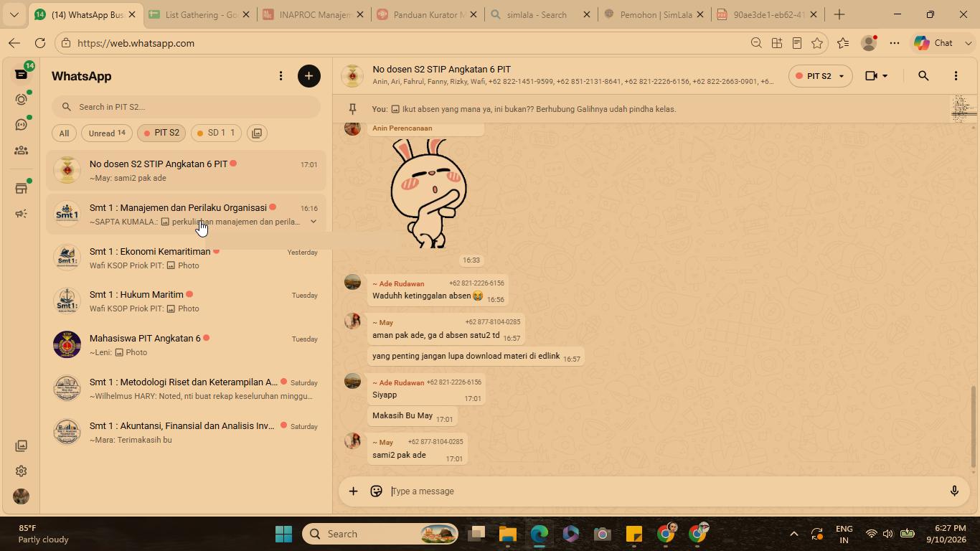This screenshot has height=551, width=980.
Task: Select the All chats filter
Action: click(x=64, y=133)
